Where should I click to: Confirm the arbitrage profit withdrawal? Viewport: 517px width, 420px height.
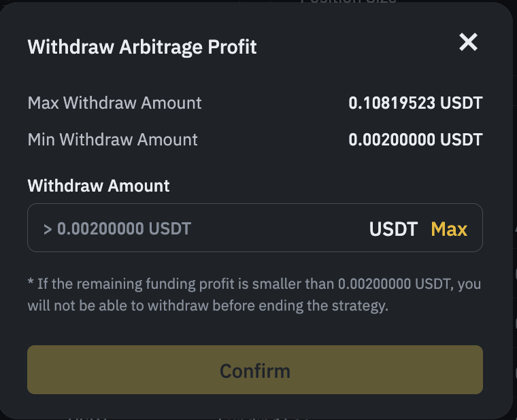(x=255, y=370)
